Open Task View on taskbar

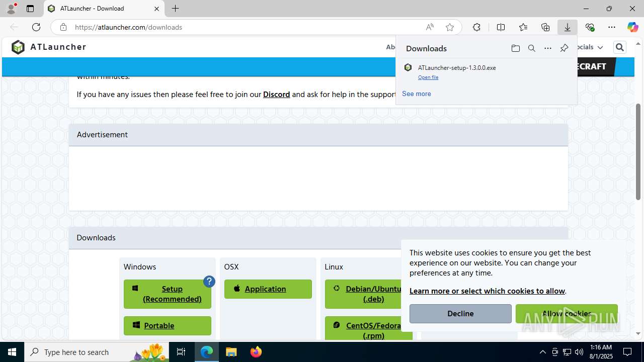pyautogui.click(x=181, y=352)
